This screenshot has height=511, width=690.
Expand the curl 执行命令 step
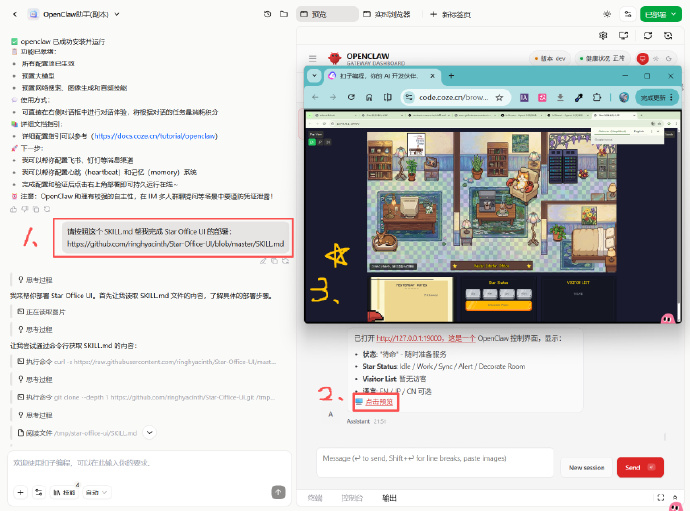(147, 362)
